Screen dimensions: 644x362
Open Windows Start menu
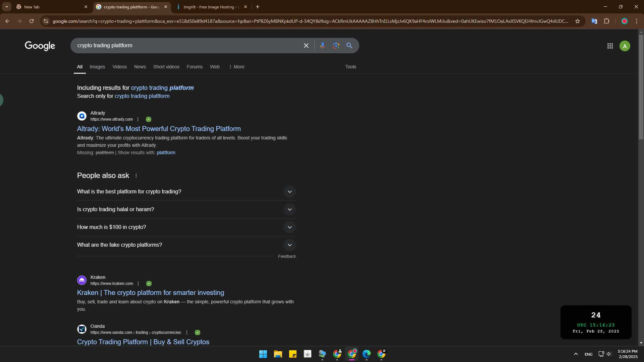(263, 354)
